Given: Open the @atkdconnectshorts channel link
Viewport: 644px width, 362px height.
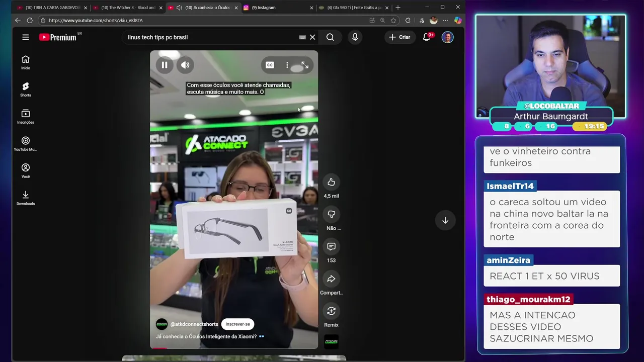Looking at the screenshot, I should click(194, 324).
